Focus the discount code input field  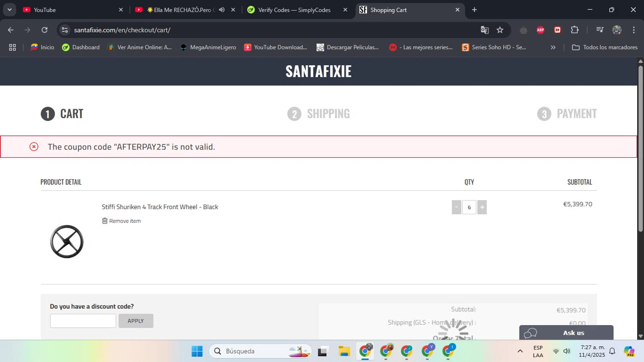pyautogui.click(x=83, y=321)
